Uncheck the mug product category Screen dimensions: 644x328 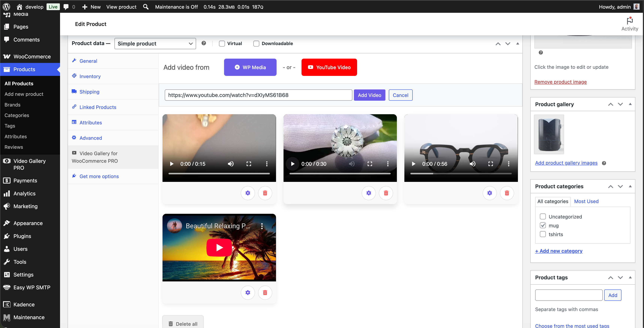[543, 225]
